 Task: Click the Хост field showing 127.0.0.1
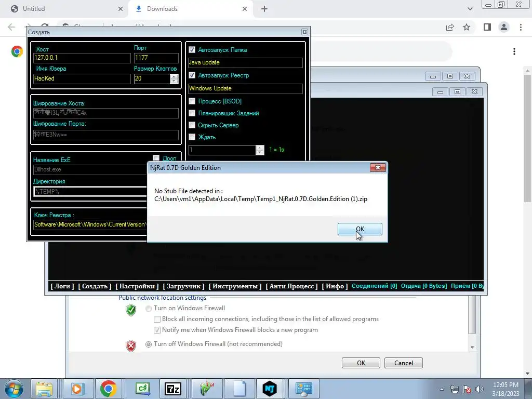(82, 58)
